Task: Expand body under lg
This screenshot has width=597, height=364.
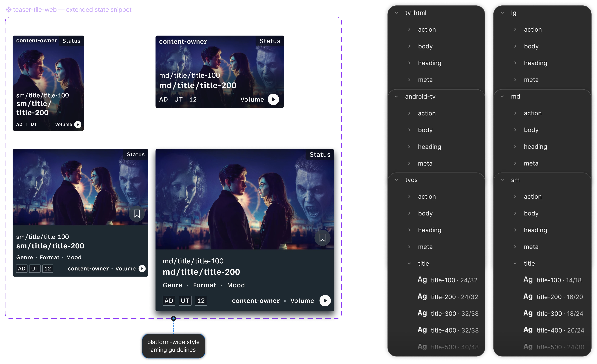Action: tap(515, 46)
